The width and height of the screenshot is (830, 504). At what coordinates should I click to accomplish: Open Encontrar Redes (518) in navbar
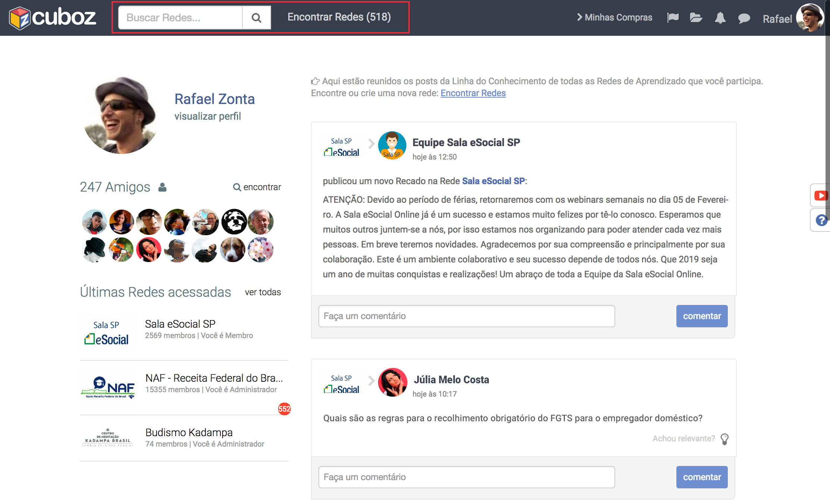339,17
